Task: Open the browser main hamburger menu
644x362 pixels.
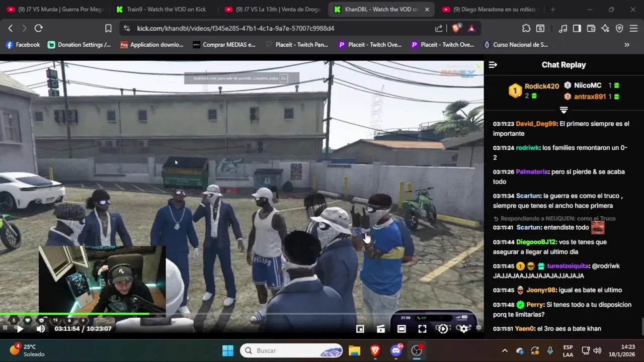Action: 633,29
